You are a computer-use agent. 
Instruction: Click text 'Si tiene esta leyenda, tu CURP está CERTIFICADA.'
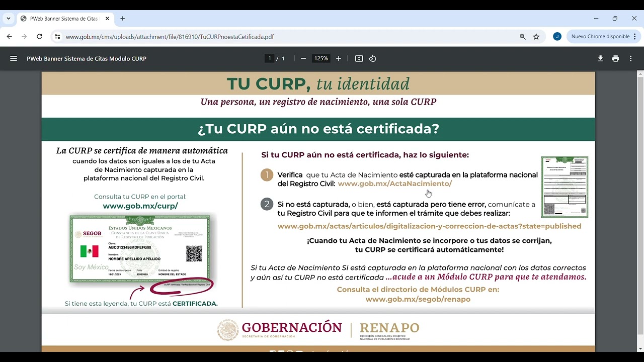[x=141, y=304]
